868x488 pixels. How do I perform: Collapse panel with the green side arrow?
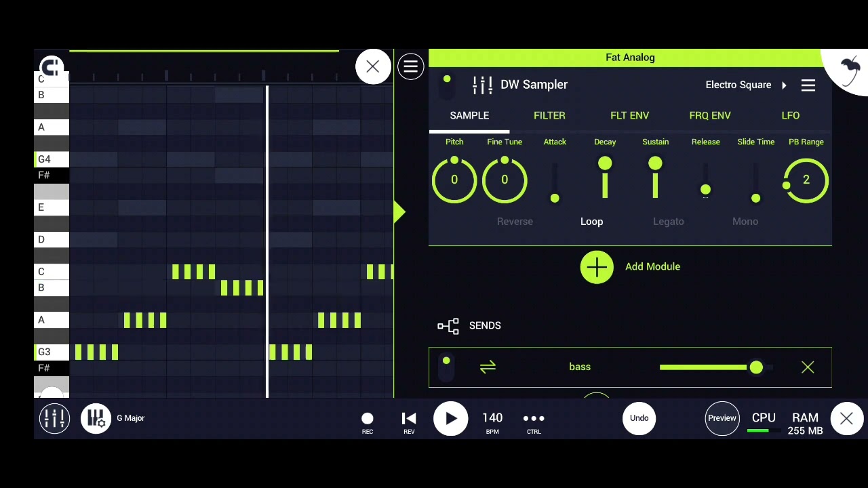coord(399,212)
